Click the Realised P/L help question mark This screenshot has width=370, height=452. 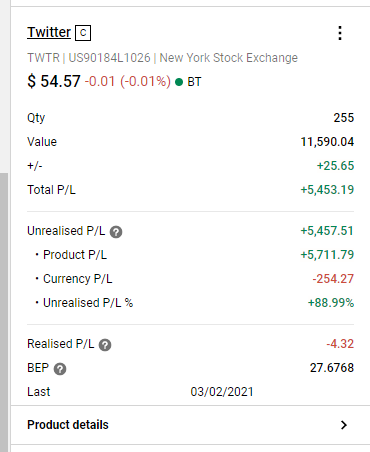[x=105, y=345]
